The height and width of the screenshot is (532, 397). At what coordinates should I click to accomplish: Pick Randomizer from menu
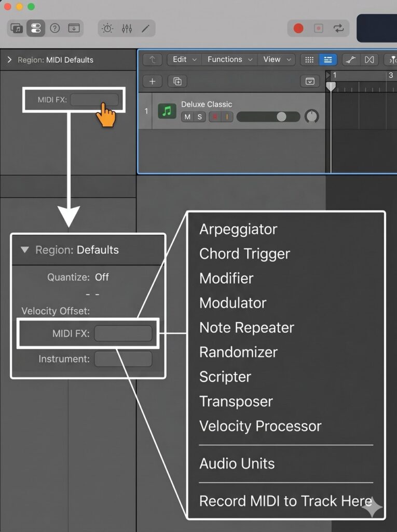point(238,352)
